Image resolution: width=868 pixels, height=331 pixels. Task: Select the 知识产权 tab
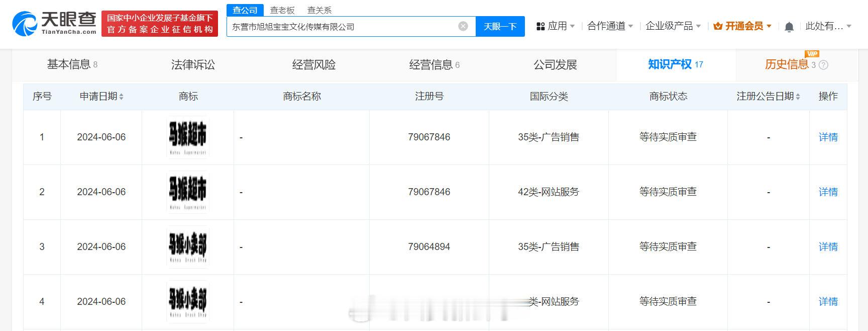click(676, 64)
